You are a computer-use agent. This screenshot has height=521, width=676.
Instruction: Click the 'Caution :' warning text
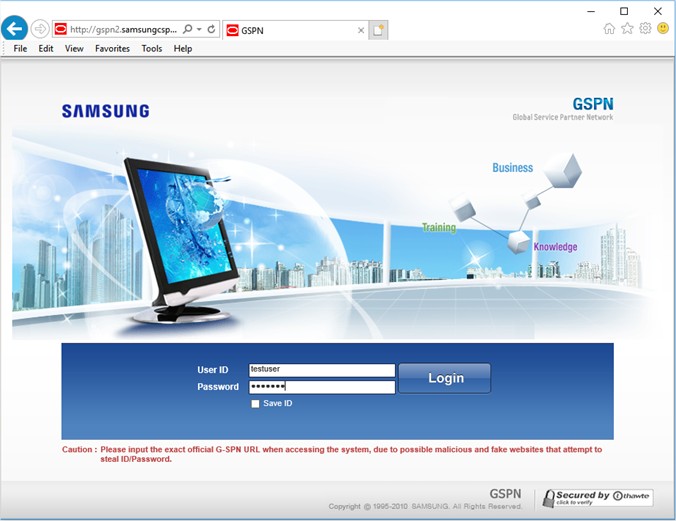(x=79, y=449)
